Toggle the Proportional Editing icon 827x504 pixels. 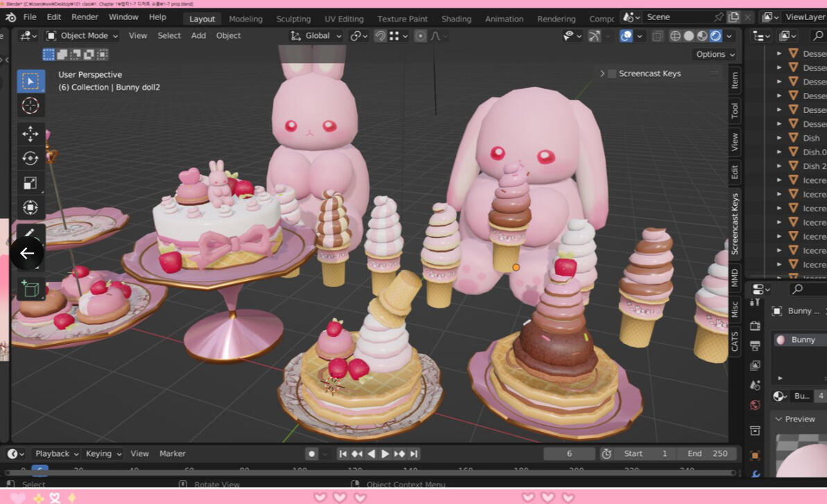point(420,35)
